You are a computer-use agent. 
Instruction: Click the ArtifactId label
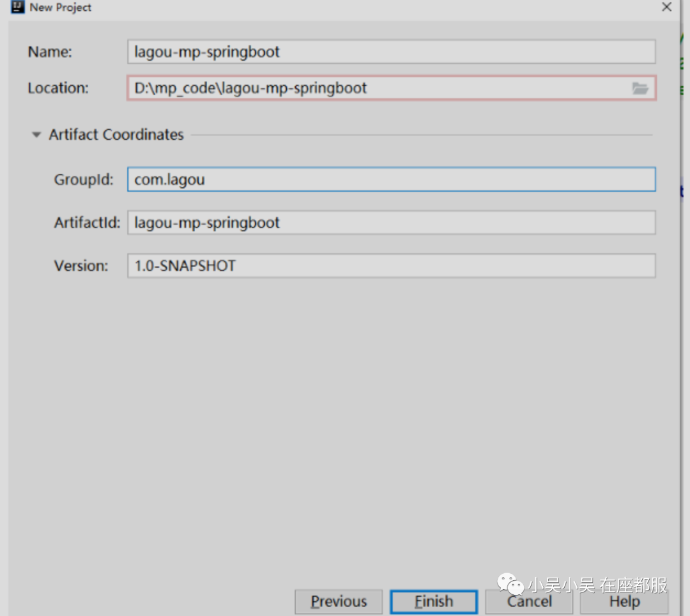[87, 222]
